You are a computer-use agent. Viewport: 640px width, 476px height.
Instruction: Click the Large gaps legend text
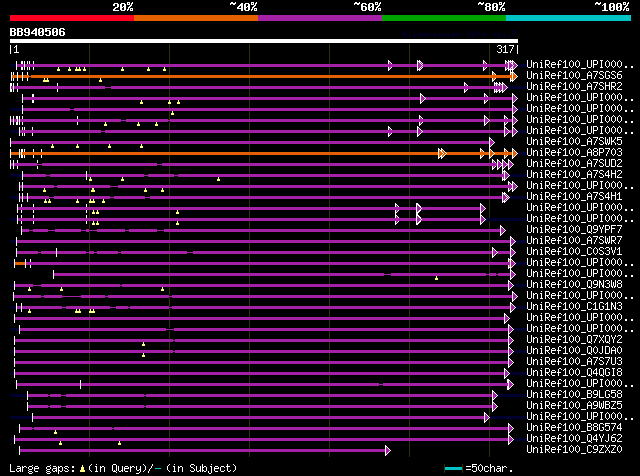[x=42, y=468]
